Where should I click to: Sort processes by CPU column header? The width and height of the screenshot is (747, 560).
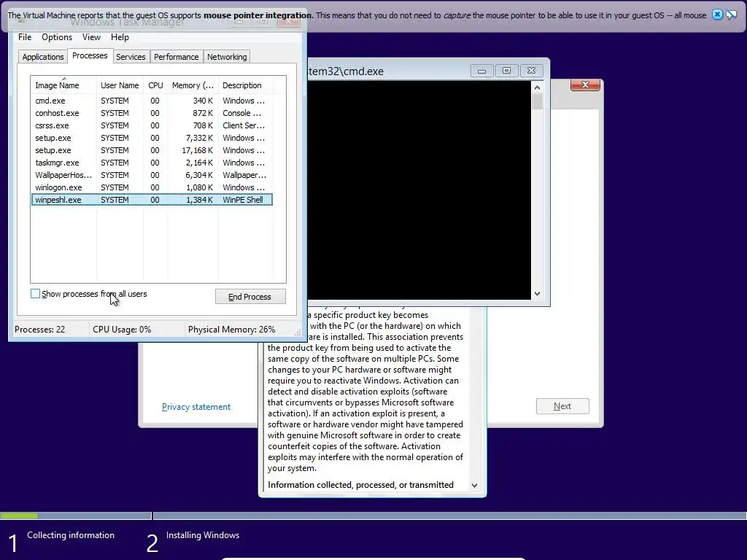pyautogui.click(x=155, y=85)
